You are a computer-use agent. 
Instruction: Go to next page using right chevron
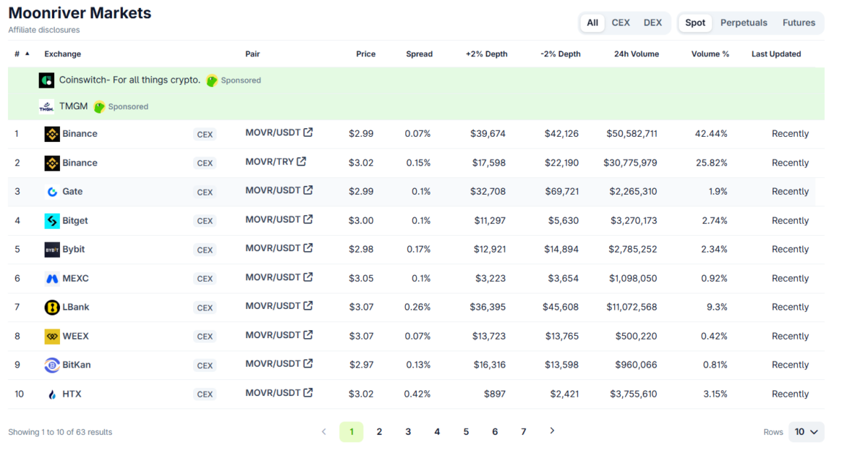tap(552, 431)
